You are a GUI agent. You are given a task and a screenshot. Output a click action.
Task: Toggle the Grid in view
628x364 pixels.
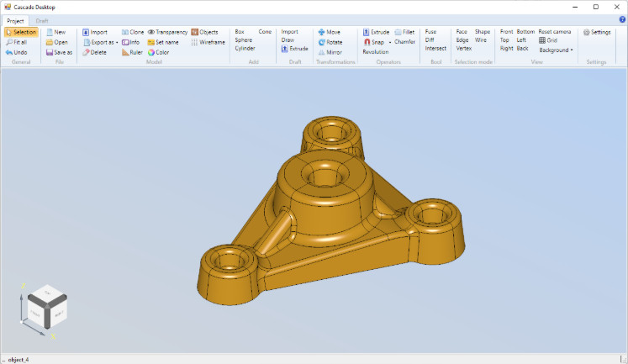point(548,40)
